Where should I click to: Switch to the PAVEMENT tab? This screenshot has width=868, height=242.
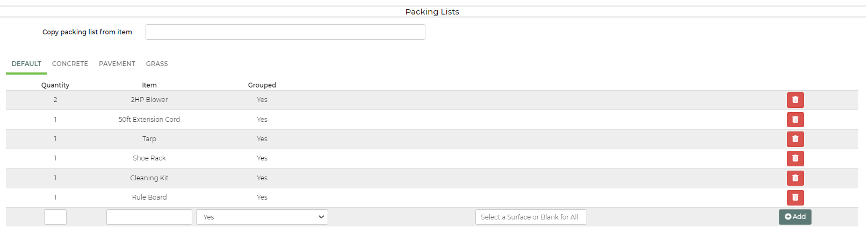(x=117, y=64)
